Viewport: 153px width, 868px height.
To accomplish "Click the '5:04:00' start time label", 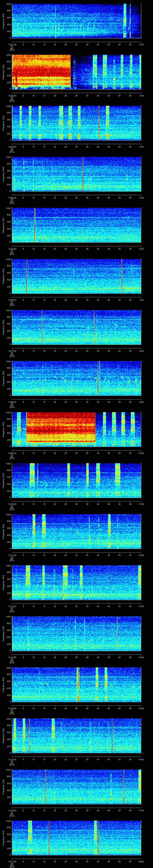I will point(12,198).
